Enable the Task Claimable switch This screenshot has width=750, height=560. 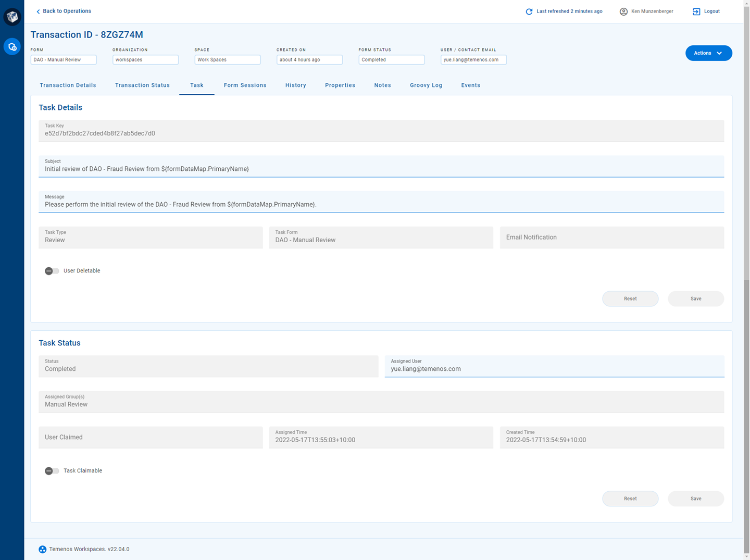point(52,471)
